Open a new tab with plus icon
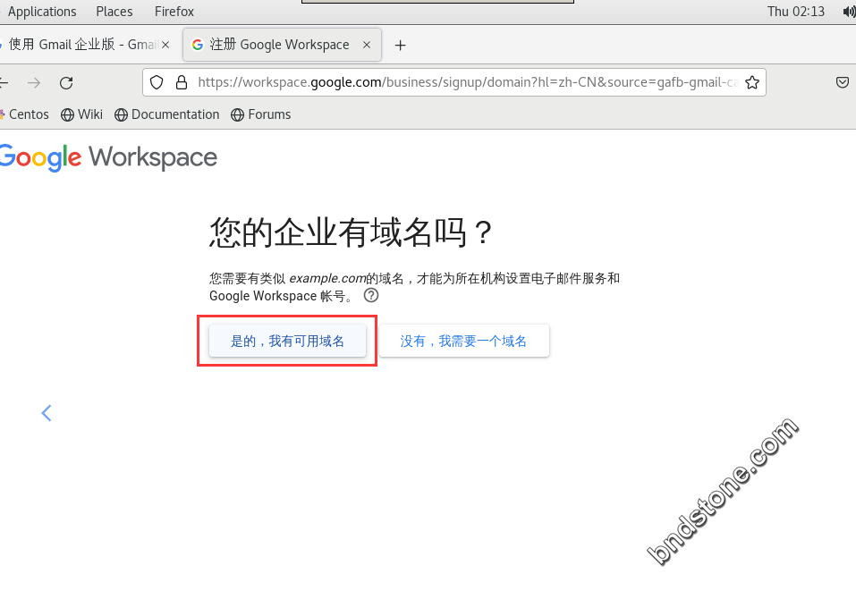This screenshot has width=856, height=616. point(400,46)
